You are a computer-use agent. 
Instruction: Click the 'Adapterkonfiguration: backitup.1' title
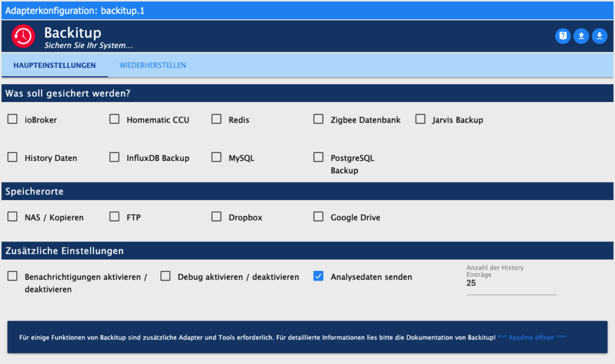point(75,11)
